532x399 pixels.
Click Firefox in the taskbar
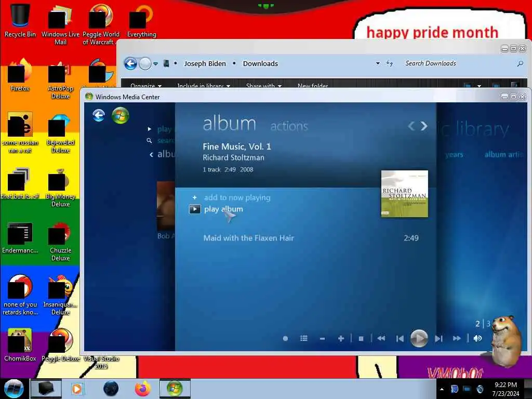pyautogui.click(x=143, y=389)
